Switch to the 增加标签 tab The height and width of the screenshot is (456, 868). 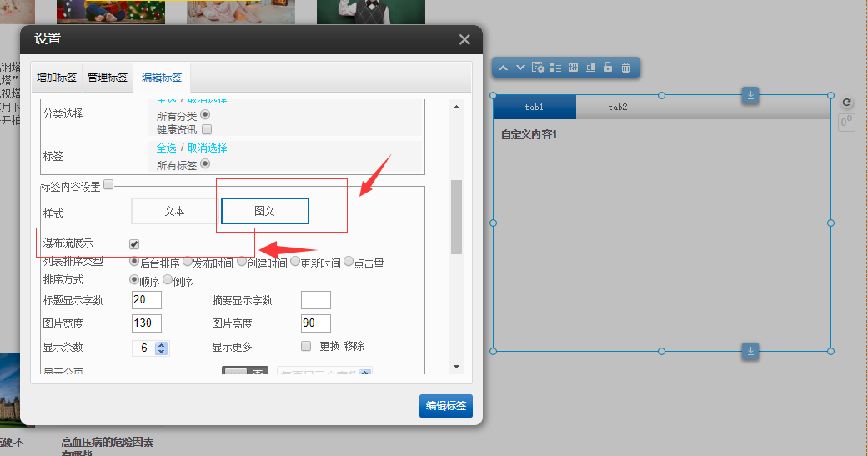(x=57, y=78)
